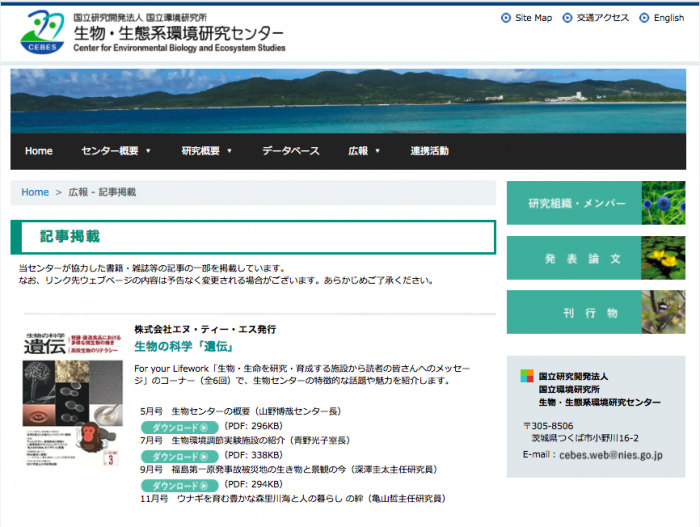Open the センター概要 menu
700x527 pixels.
pyautogui.click(x=110, y=151)
